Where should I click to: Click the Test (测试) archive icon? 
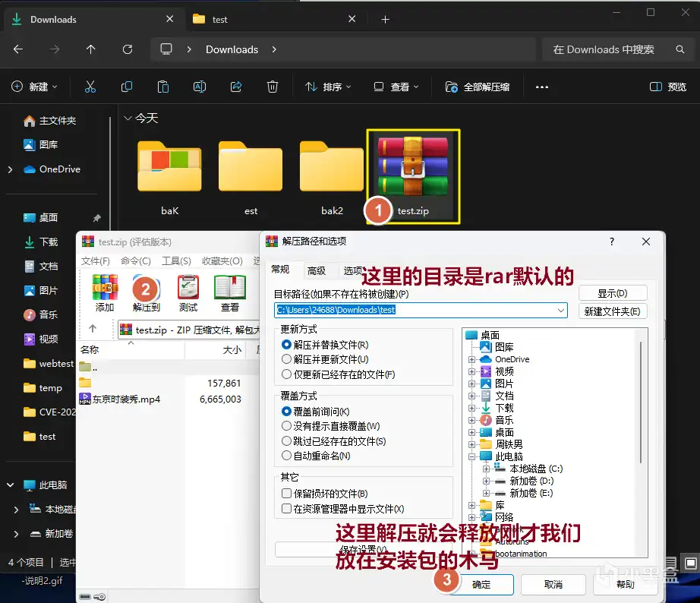[188, 288]
